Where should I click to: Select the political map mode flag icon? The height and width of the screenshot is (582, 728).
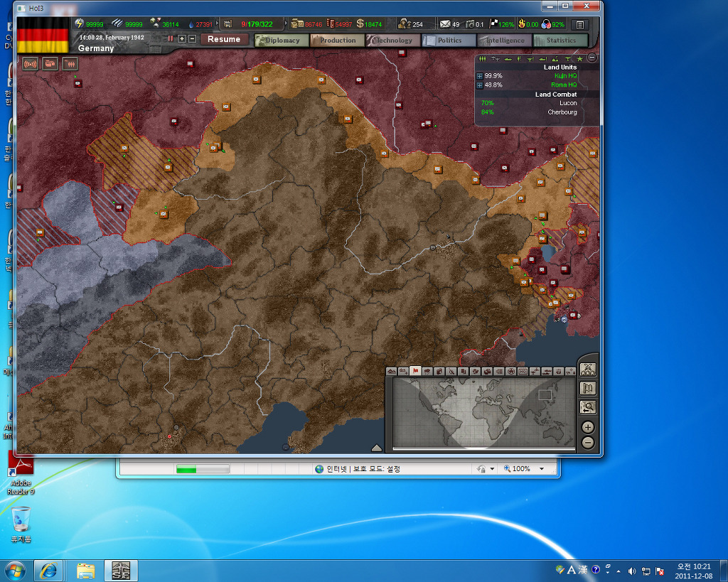click(415, 372)
